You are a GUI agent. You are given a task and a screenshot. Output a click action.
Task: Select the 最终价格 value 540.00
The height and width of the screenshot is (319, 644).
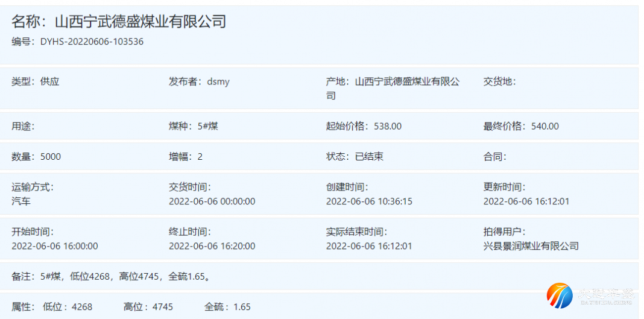tap(545, 127)
